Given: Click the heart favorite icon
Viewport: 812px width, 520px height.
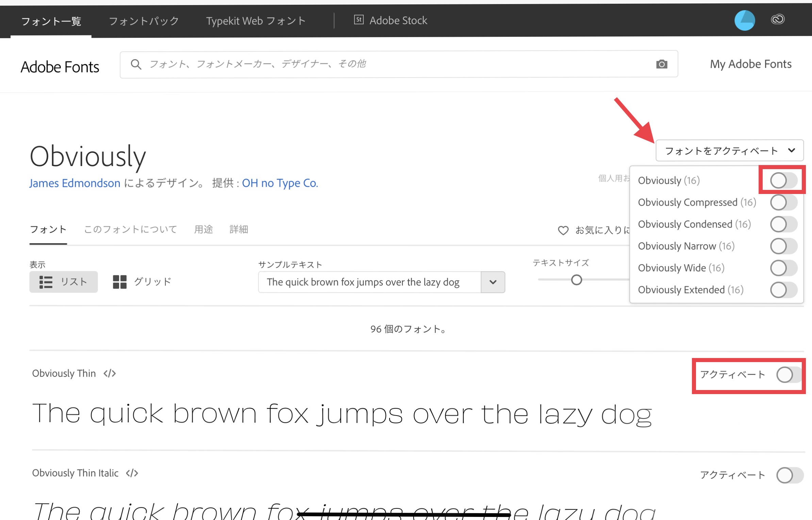Looking at the screenshot, I should 563,230.
